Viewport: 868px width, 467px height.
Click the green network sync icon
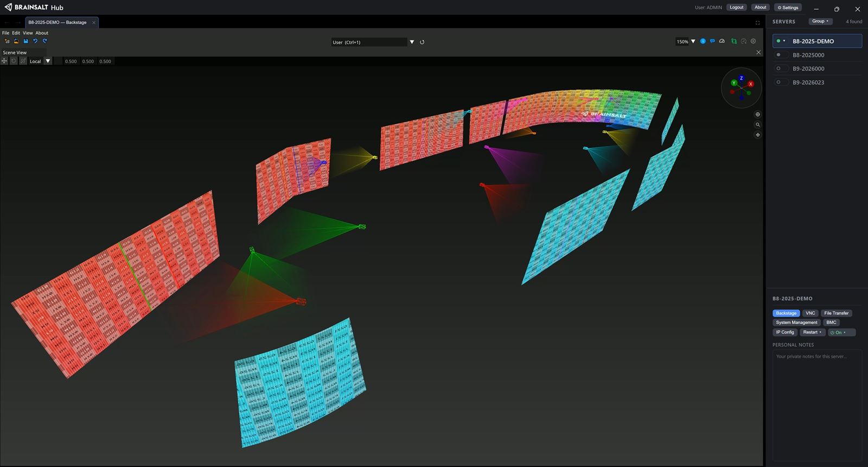[x=734, y=41]
